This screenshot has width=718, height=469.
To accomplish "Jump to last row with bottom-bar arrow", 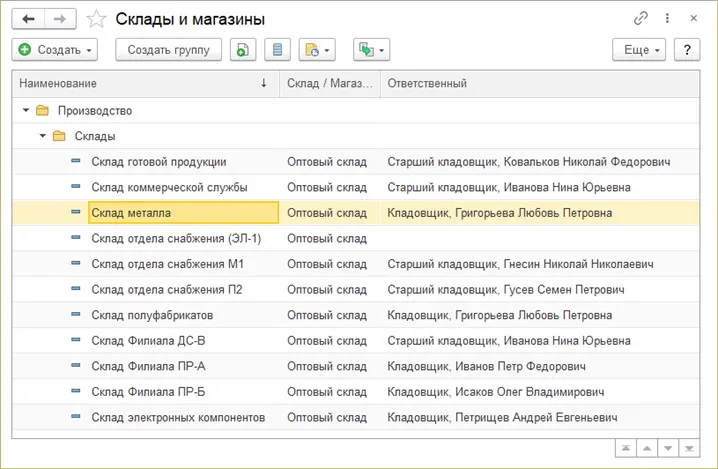I will pyautogui.click(x=689, y=446).
